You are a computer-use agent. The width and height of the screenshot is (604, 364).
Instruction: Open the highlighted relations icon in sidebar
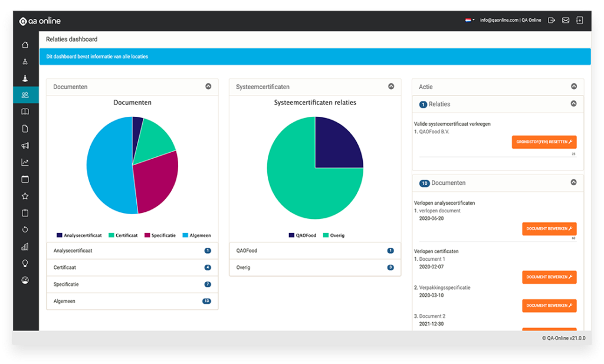pos(26,94)
